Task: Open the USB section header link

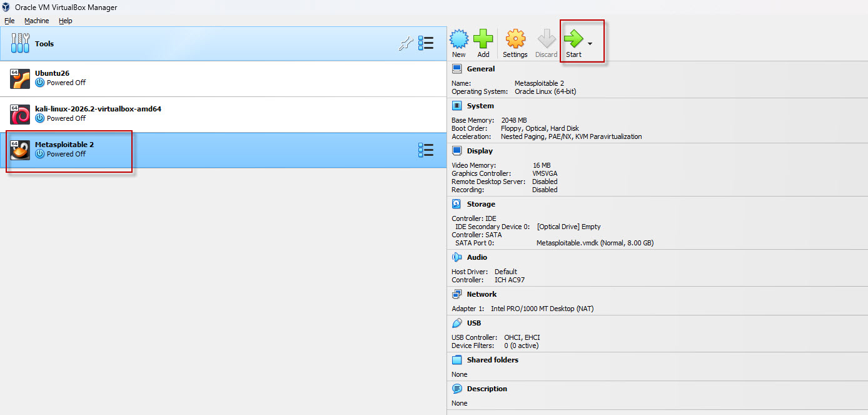Action: click(x=474, y=323)
